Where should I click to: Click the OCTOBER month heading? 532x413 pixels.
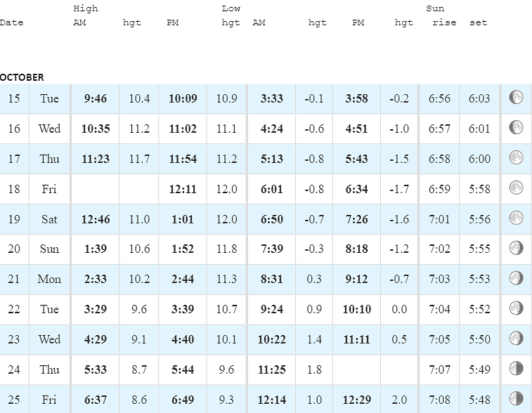coord(22,77)
